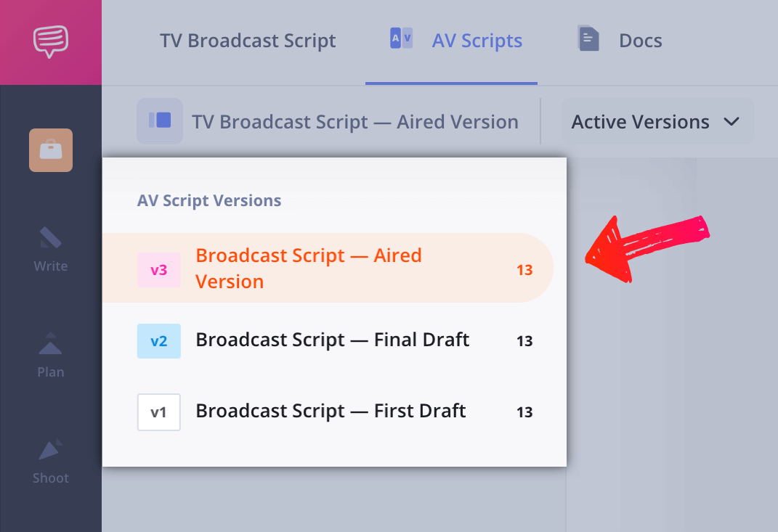Click the Plan label in sidebar
The image size is (778, 532).
click(51, 372)
